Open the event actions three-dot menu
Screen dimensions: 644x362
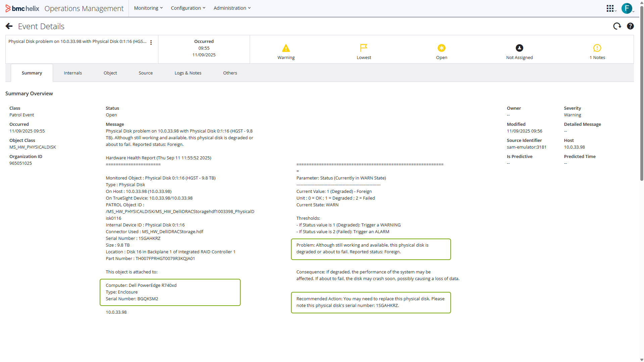point(151,42)
